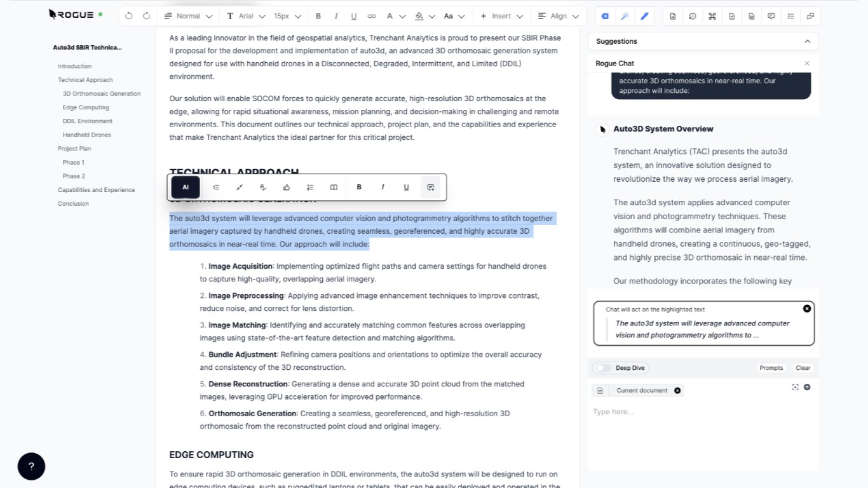Click the thumbs up improve icon
This screenshot has width=868, height=488.
[x=287, y=187]
